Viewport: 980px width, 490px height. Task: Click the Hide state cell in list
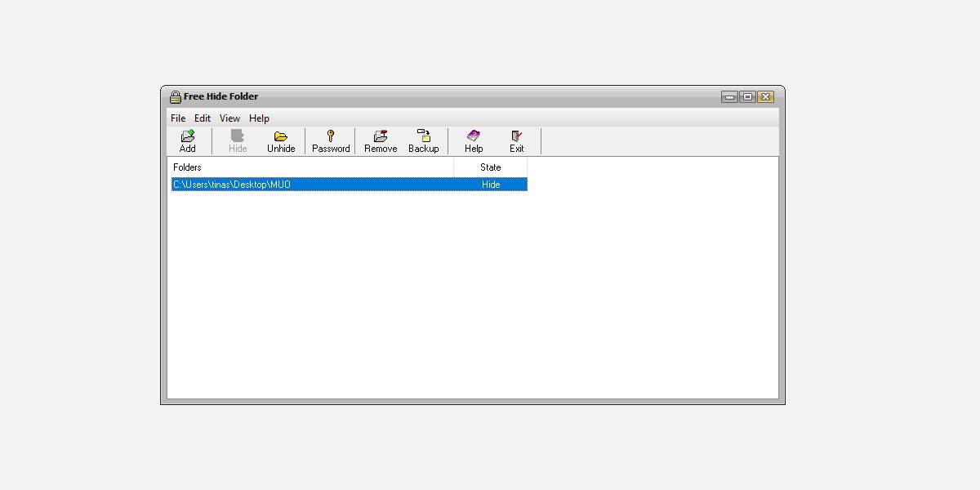pyautogui.click(x=491, y=185)
